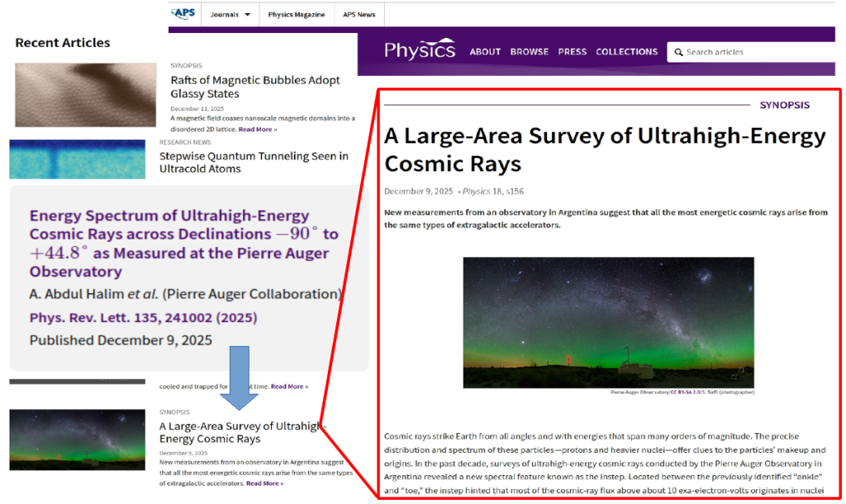This screenshot has height=504, width=846.
Task: Select BROWSE in the purple navigation bar
Action: 529,52
